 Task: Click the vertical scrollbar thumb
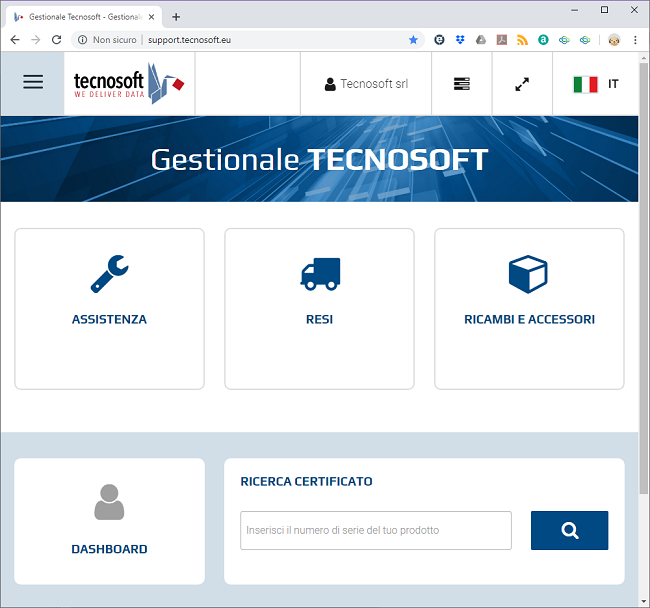tap(643, 278)
